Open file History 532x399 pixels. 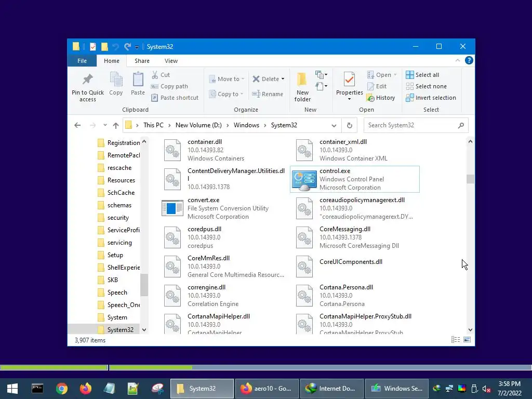381,98
